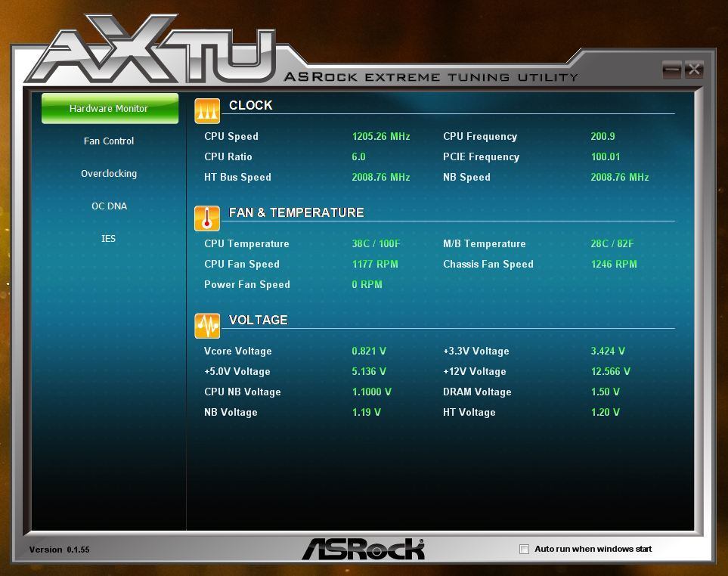Minimize the AXTU window
The height and width of the screenshot is (576, 728).
(672, 70)
